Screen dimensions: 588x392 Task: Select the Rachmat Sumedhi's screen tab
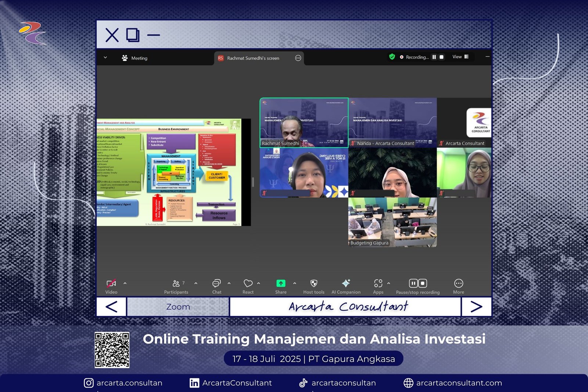tap(253, 58)
